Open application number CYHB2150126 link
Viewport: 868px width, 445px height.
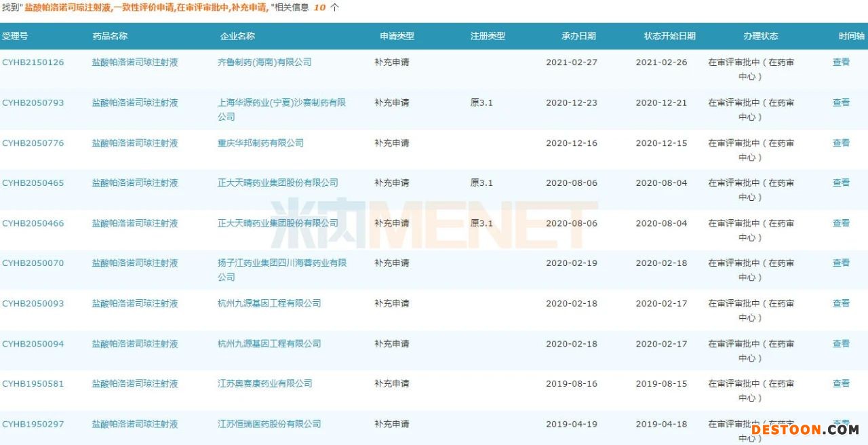pos(33,62)
